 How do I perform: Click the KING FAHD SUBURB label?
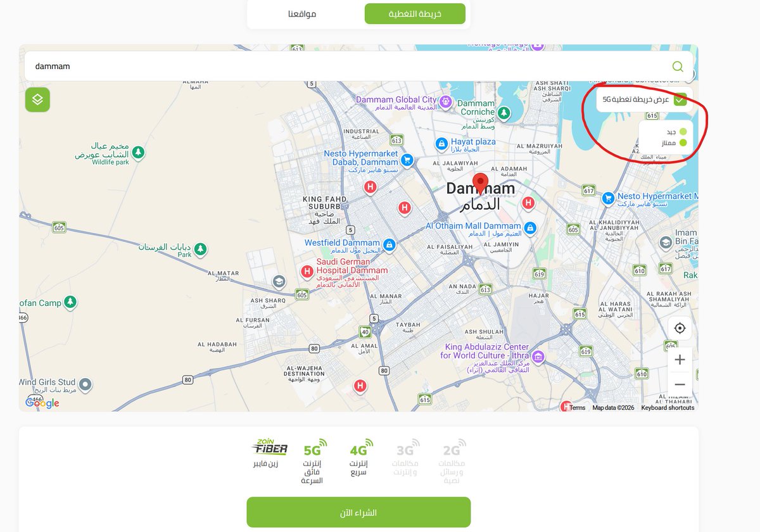pos(325,203)
